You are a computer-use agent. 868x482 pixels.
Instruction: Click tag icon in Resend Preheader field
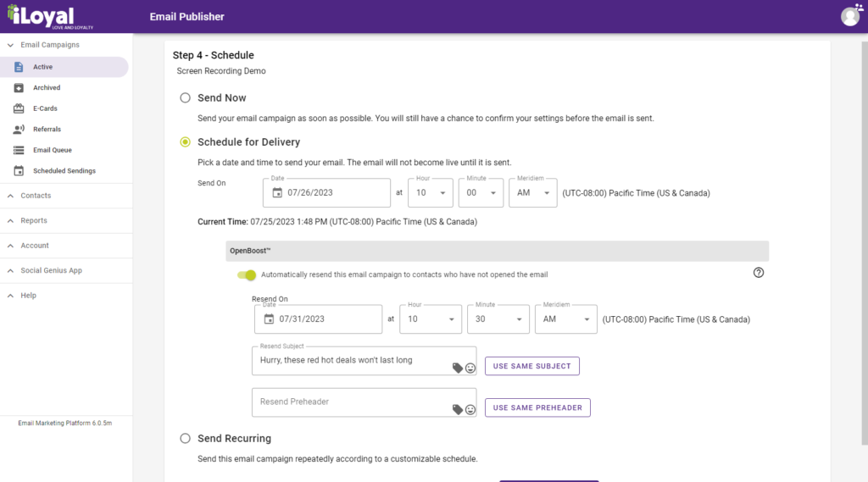pos(457,409)
